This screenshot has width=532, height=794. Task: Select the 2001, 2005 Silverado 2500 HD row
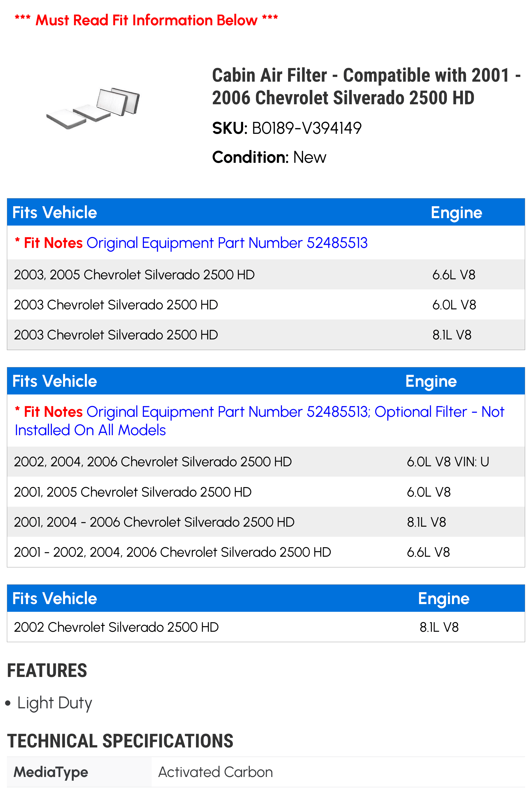[x=266, y=492]
